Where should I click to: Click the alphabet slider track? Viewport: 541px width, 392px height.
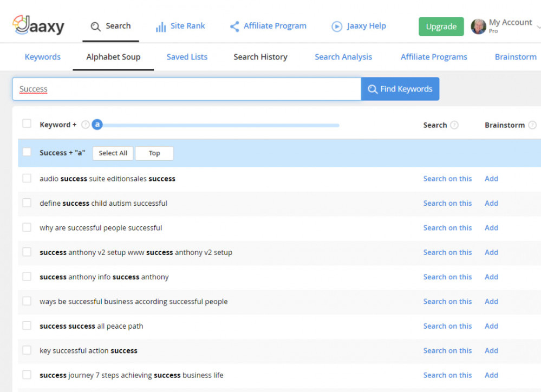point(221,125)
